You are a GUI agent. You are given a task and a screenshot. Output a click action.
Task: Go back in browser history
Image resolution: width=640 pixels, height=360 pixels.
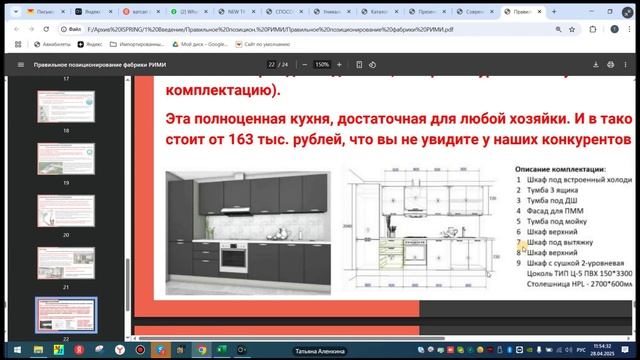click(x=16, y=29)
